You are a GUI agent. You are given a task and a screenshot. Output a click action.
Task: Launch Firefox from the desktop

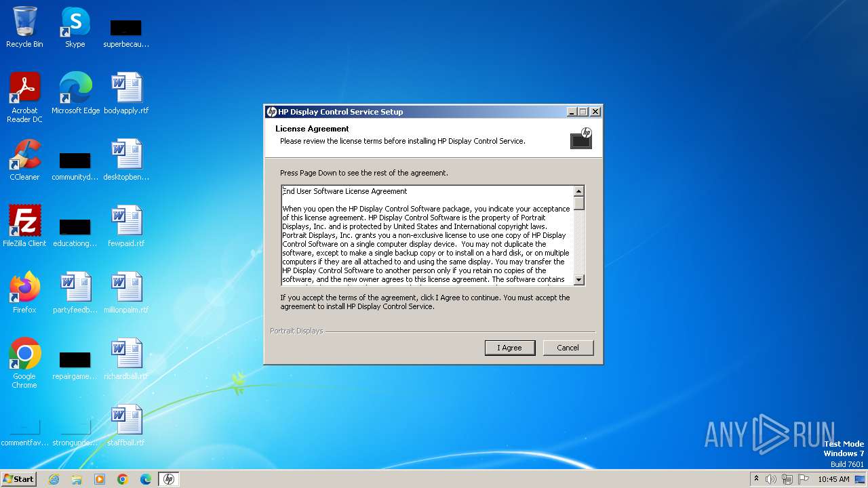tap(24, 293)
